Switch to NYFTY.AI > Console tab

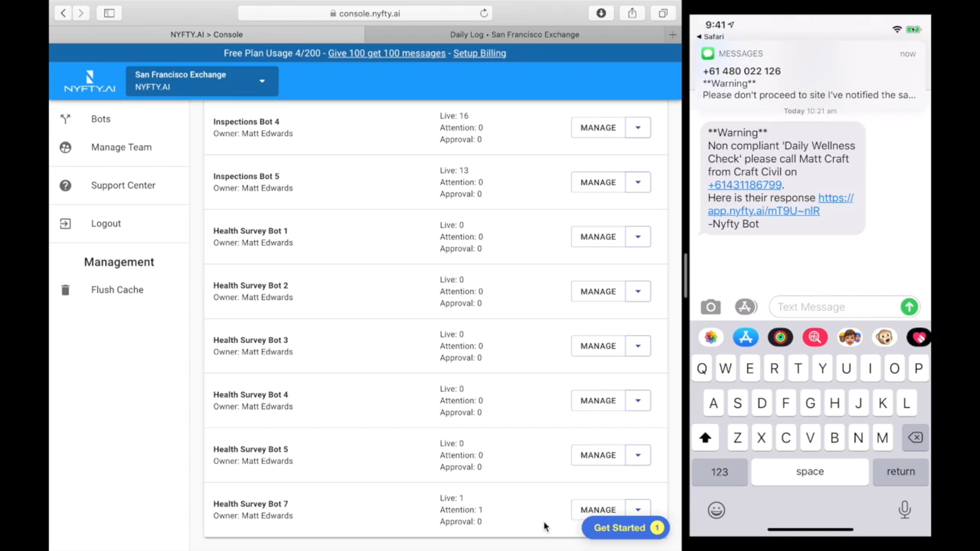click(x=207, y=35)
